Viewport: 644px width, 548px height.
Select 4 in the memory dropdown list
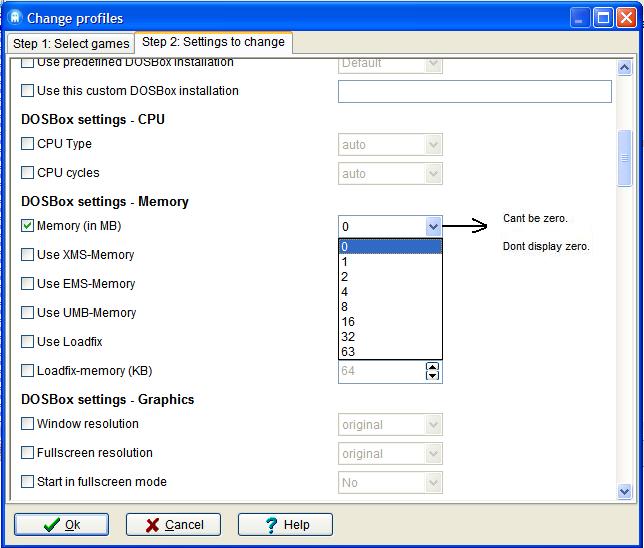coord(344,292)
